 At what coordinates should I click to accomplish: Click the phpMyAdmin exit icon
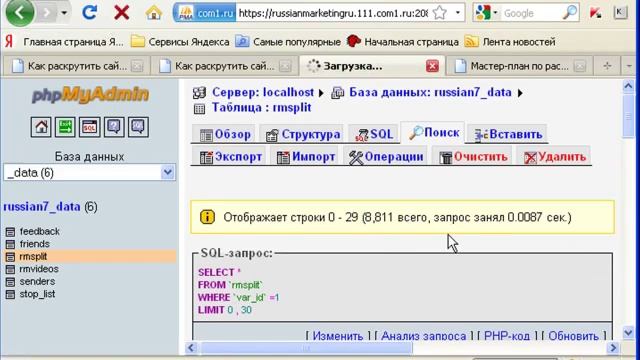click(x=65, y=127)
